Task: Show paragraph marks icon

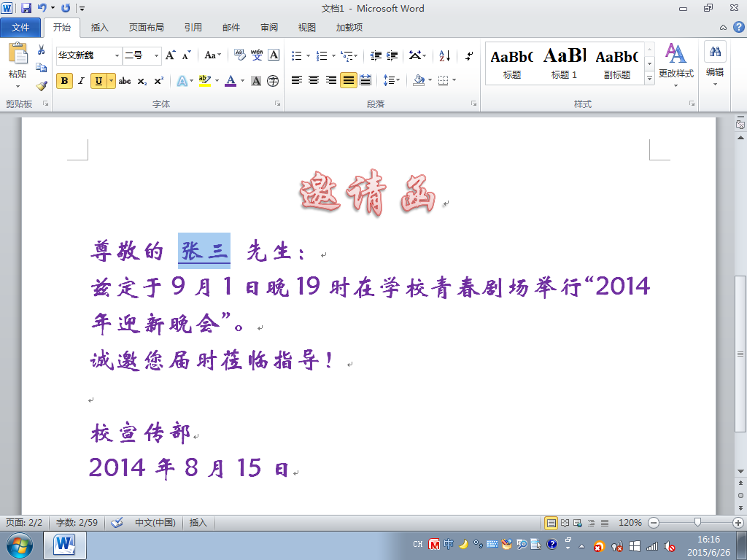Action: 469,55
